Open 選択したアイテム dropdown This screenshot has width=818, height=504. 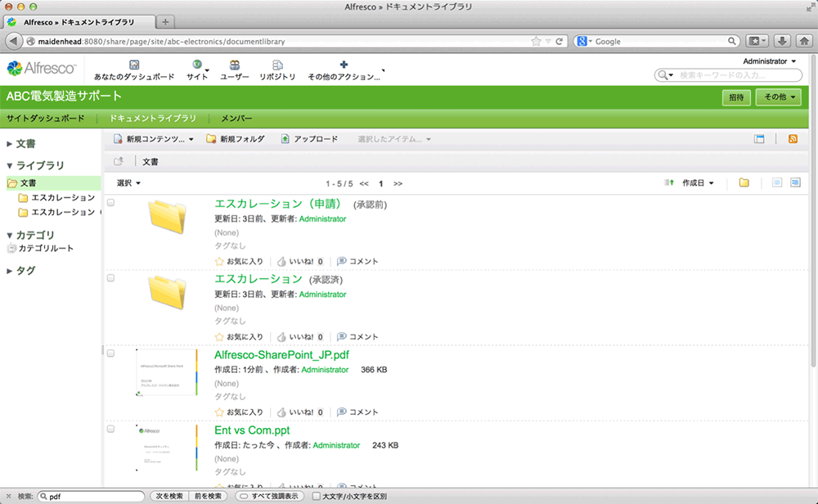(394, 139)
